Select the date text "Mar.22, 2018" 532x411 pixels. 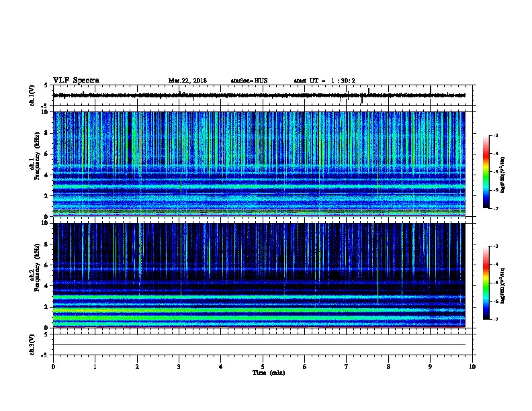tap(187, 81)
